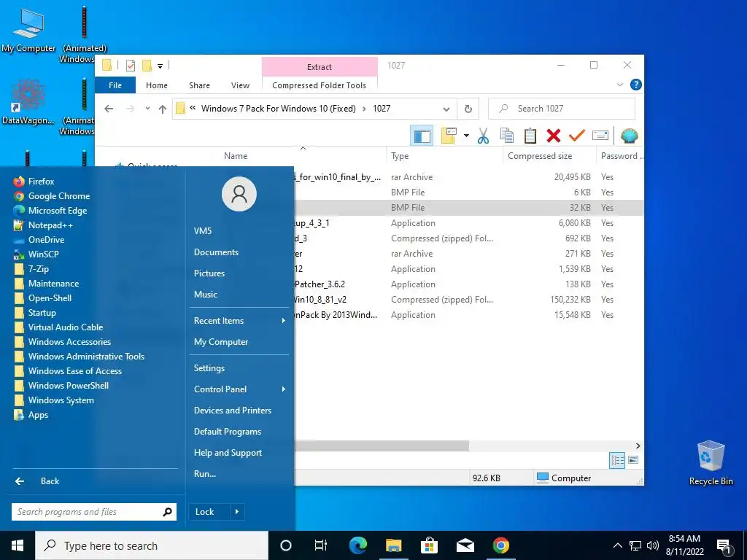Click Run... in start menu
This screenshot has width=747, height=560.
[x=205, y=474]
